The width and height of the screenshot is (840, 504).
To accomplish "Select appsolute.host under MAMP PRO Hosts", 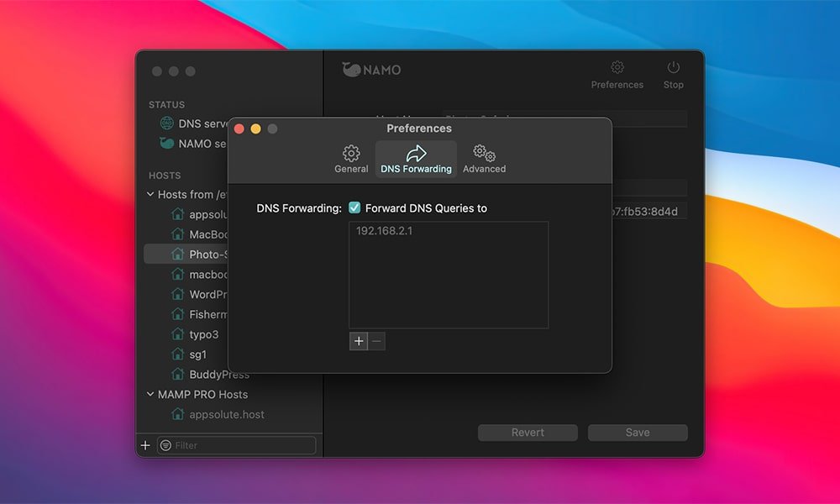I will point(227,414).
